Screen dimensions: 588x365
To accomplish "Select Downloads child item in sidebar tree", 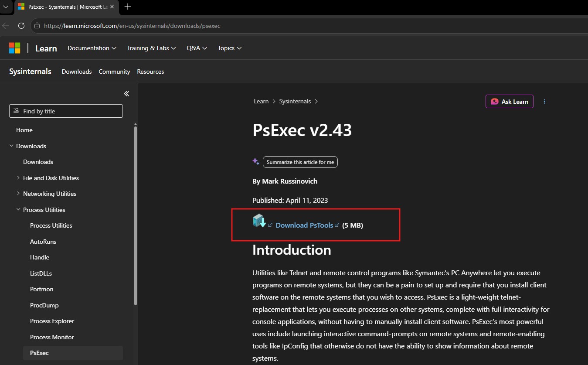I will click(38, 162).
